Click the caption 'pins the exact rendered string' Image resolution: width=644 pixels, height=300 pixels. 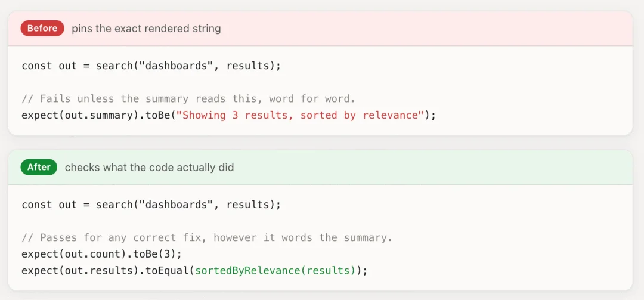click(x=146, y=29)
